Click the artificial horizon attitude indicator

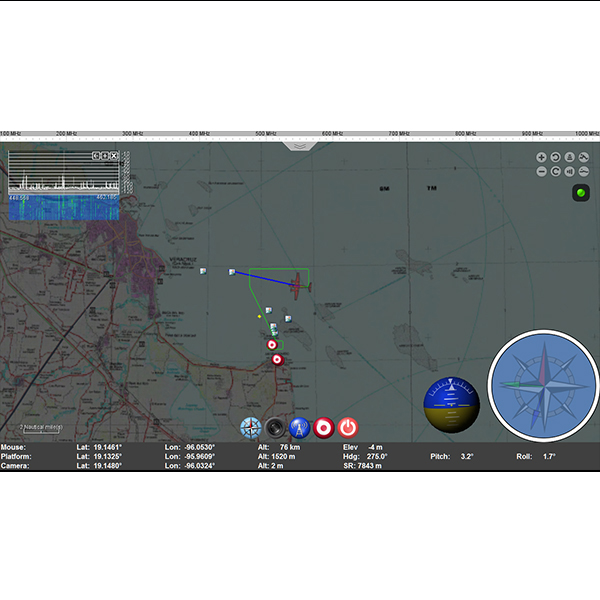click(x=452, y=405)
